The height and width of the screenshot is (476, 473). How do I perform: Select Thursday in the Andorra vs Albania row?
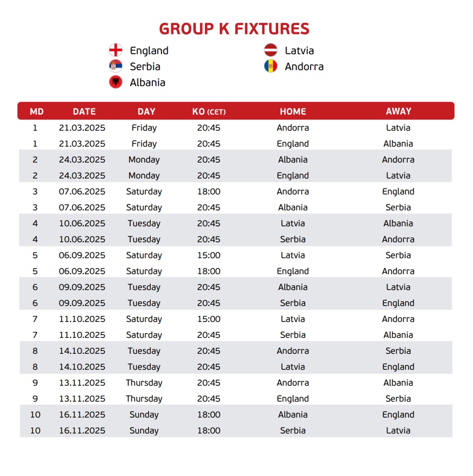click(144, 382)
